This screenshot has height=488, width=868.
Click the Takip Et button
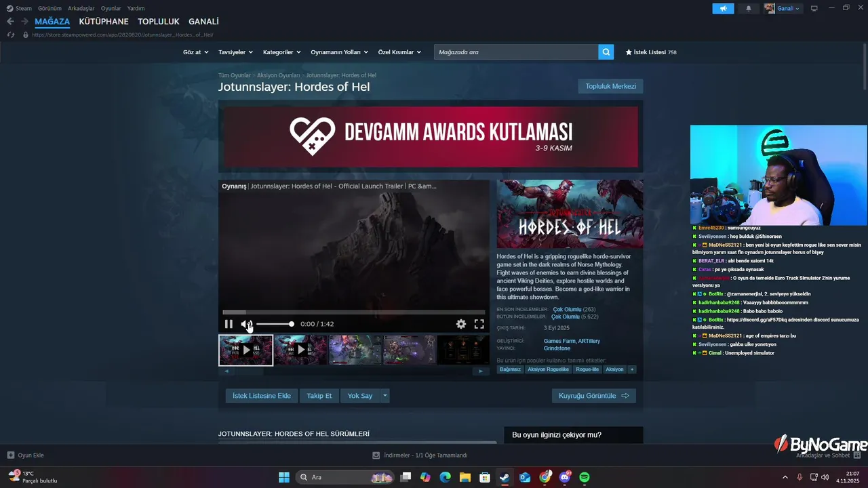319,396
